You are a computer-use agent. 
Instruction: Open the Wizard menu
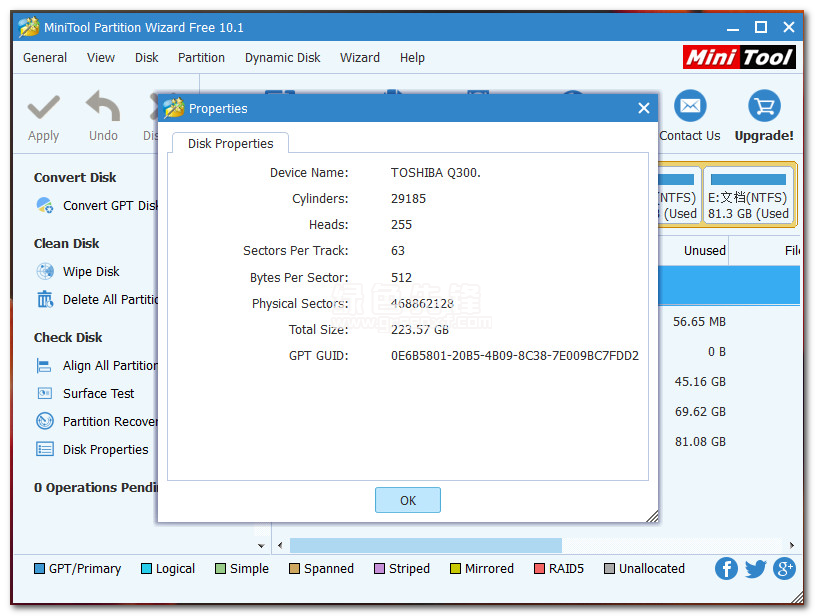pos(360,58)
